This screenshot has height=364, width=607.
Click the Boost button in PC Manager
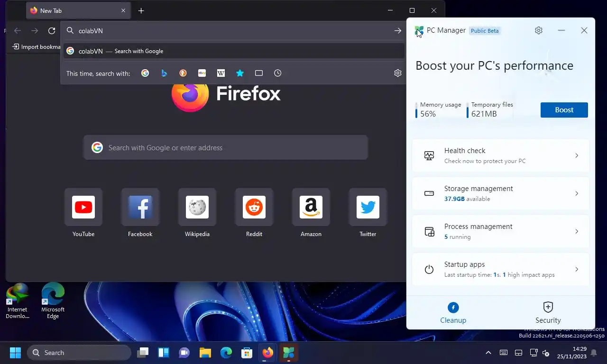click(564, 110)
